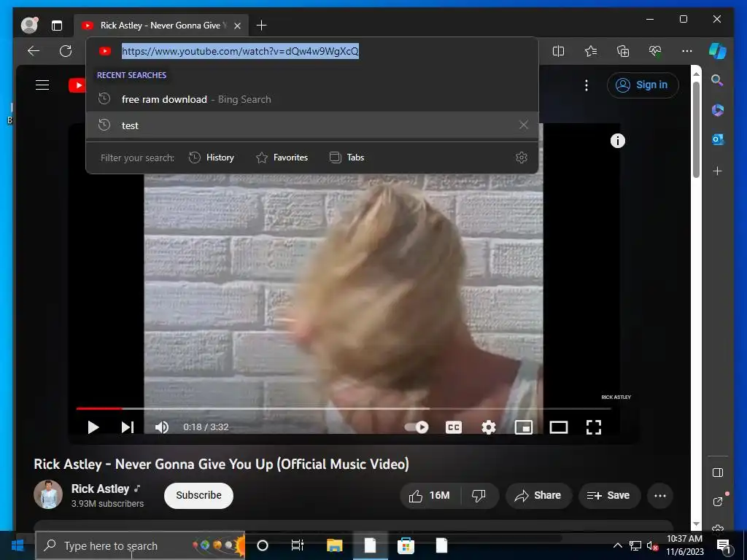747x560 pixels.
Task: Open a new tab with plus button
Action: [262, 26]
